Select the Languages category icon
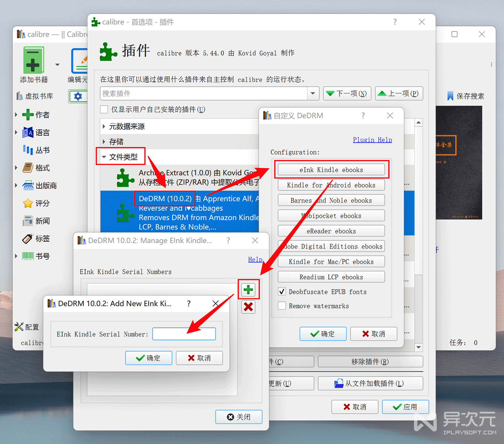504x444 pixels. tap(28, 132)
